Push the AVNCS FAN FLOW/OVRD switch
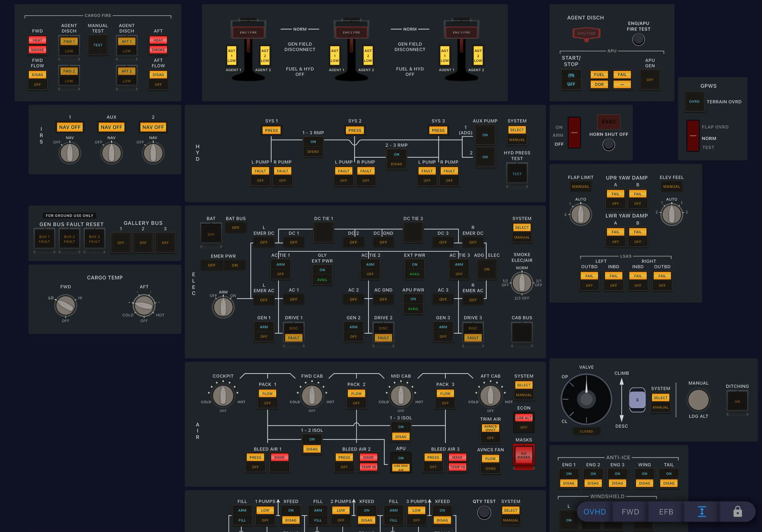Image resolution: width=762 pixels, height=532 pixels. pos(490,463)
